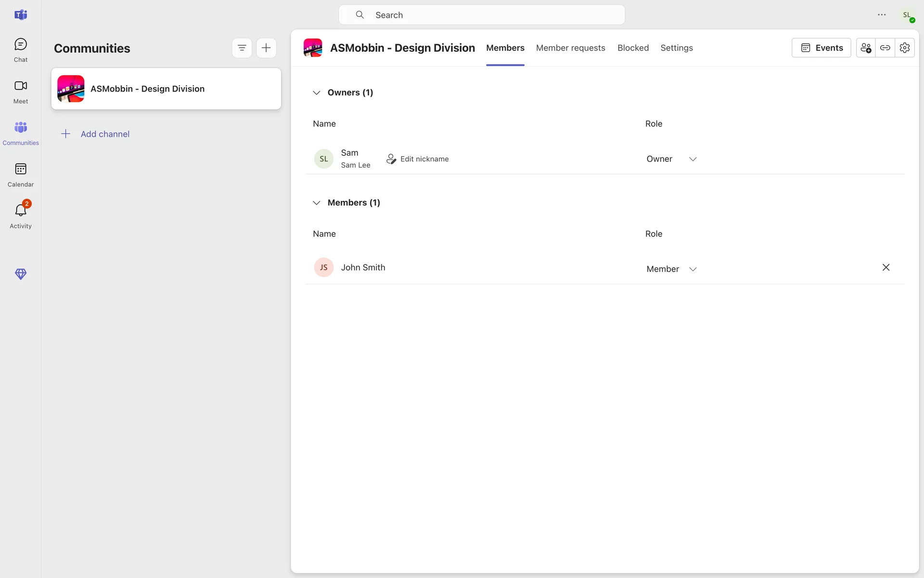Open the Meet video icon
924x578 pixels.
click(20, 92)
